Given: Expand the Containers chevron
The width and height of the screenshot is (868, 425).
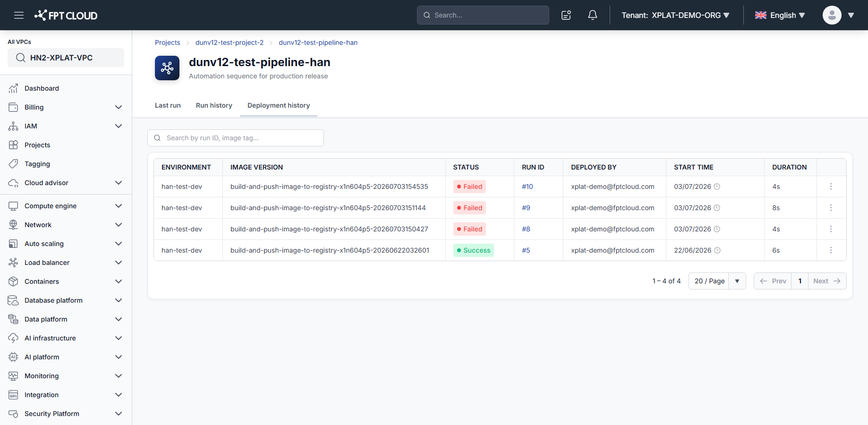Looking at the screenshot, I should [119, 281].
